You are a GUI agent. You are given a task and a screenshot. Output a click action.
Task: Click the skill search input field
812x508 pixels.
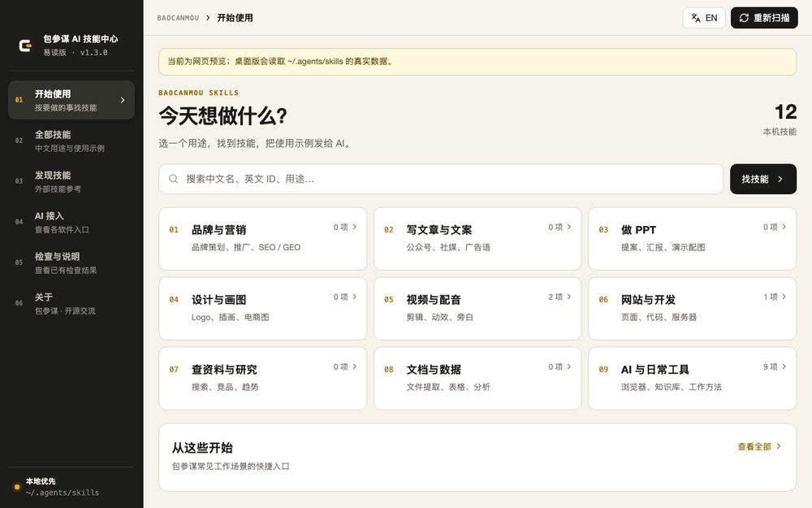pyautogui.click(x=441, y=179)
